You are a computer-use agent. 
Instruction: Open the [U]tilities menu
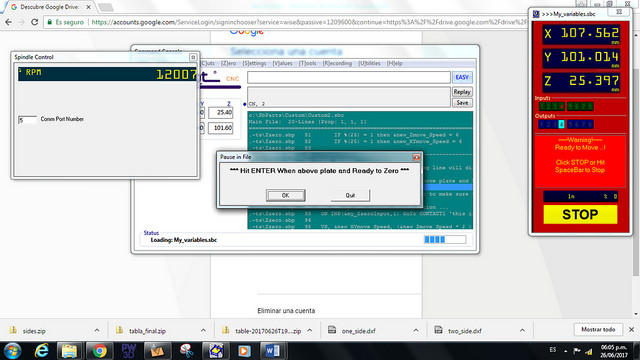click(369, 63)
